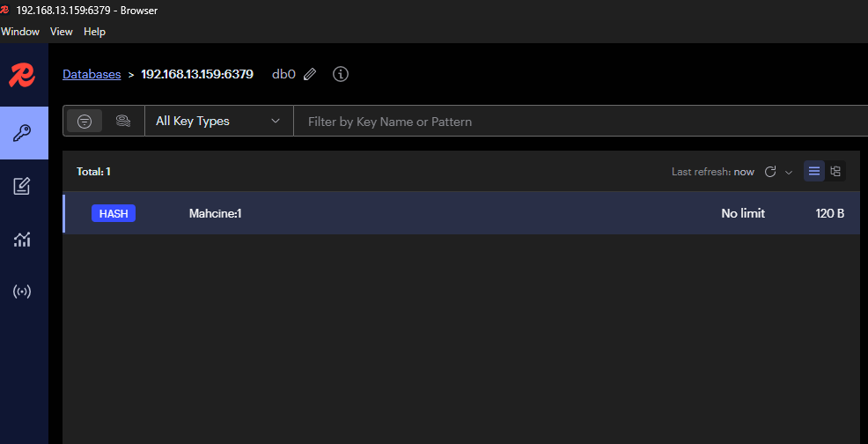Open the All Key Types dropdown
Screen dimensions: 868x444
pyautogui.click(x=218, y=121)
